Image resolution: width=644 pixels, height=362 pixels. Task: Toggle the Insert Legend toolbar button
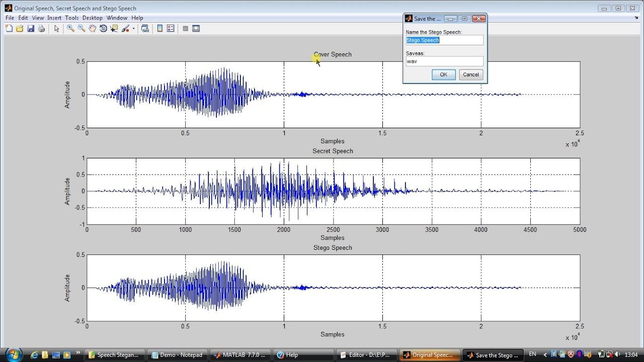(x=171, y=29)
